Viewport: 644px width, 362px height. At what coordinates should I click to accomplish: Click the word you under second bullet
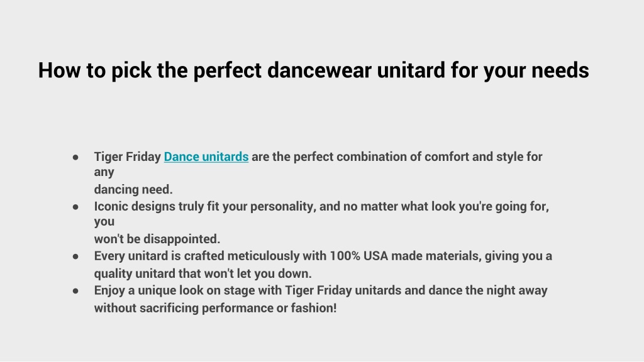(104, 222)
